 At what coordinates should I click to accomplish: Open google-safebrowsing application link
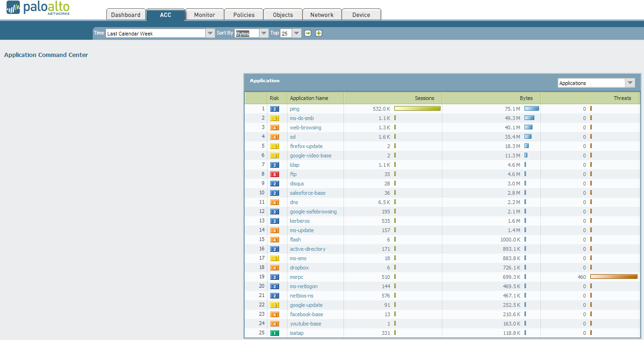(313, 212)
